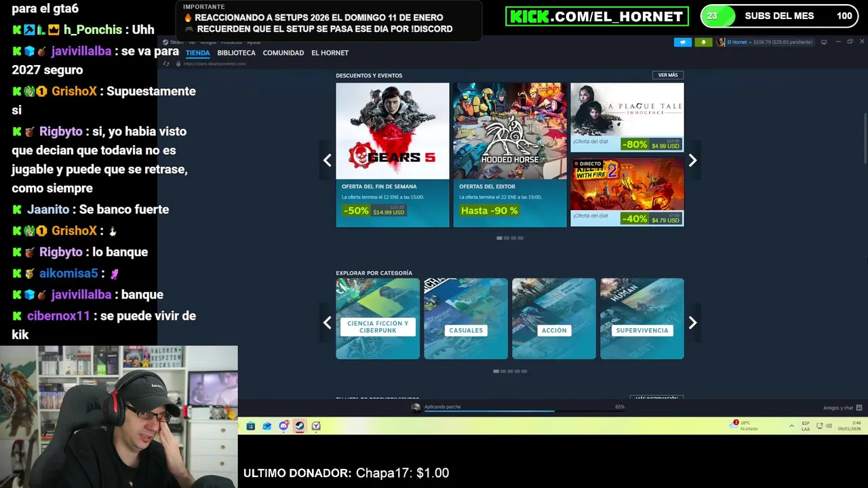Browse the Casuales category
The height and width of the screenshot is (488, 868).
click(466, 319)
